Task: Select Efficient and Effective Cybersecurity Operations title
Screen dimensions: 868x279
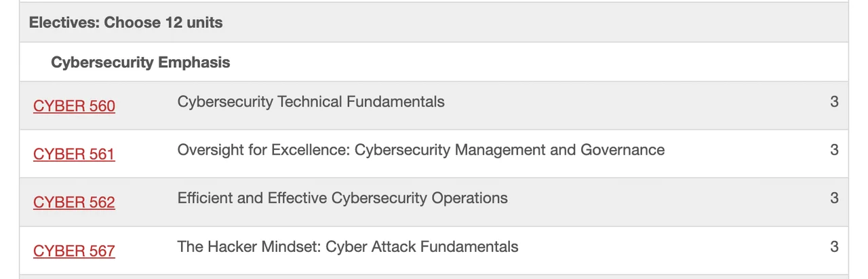Action: 342,198
